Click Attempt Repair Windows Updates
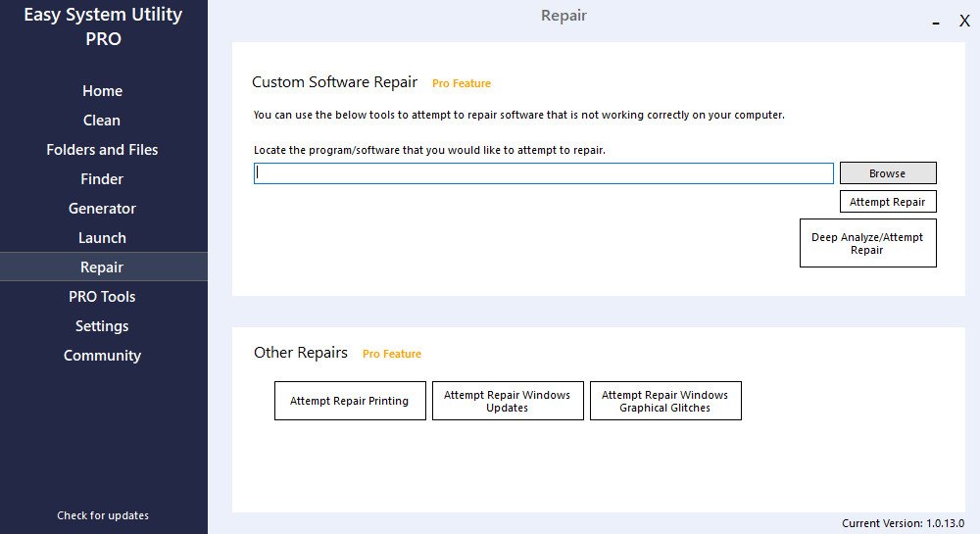 click(x=508, y=402)
